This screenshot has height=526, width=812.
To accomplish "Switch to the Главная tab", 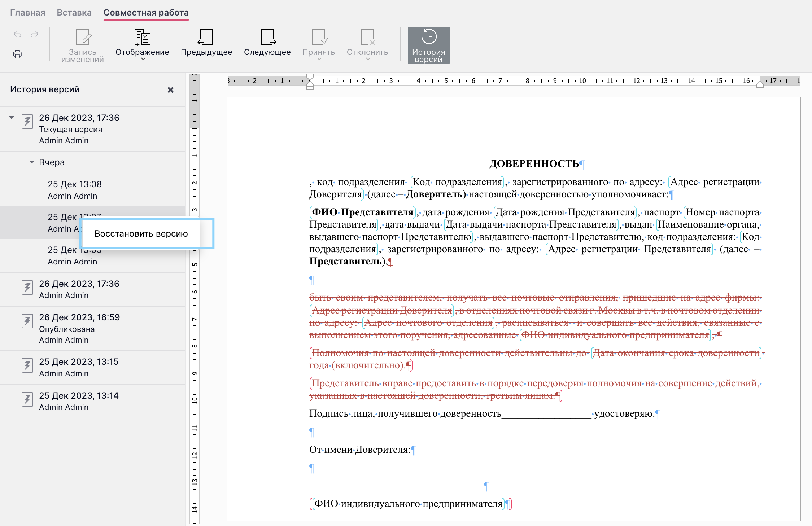I will (x=27, y=13).
